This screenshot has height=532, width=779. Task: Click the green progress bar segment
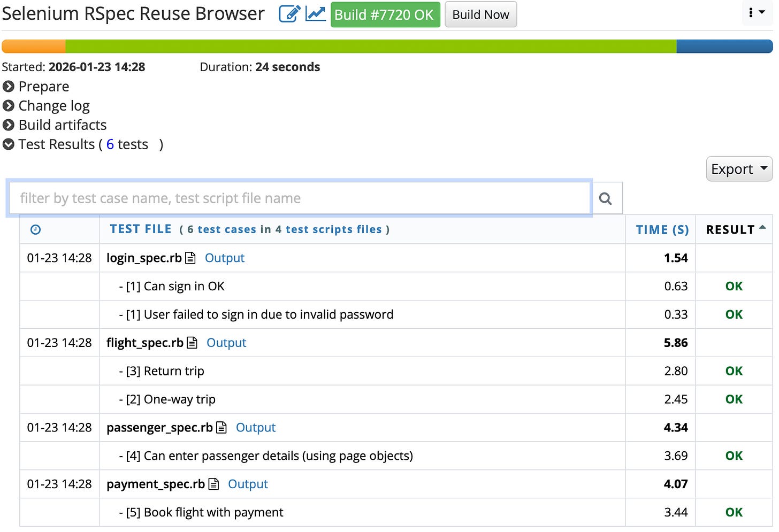pos(371,47)
